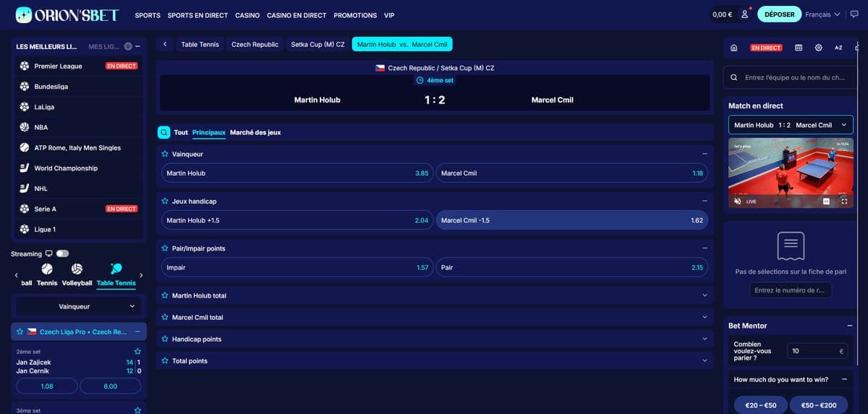Switch to MES LIG... tab
This screenshot has height=414, width=868.
pyautogui.click(x=104, y=46)
